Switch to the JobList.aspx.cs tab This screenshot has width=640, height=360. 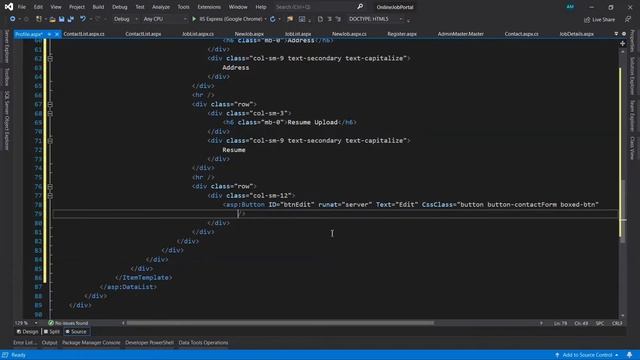(198, 34)
